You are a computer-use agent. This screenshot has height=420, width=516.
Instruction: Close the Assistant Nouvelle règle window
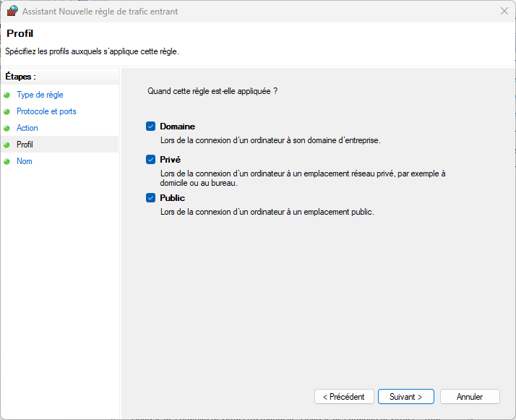pyautogui.click(x=503, y=11)
